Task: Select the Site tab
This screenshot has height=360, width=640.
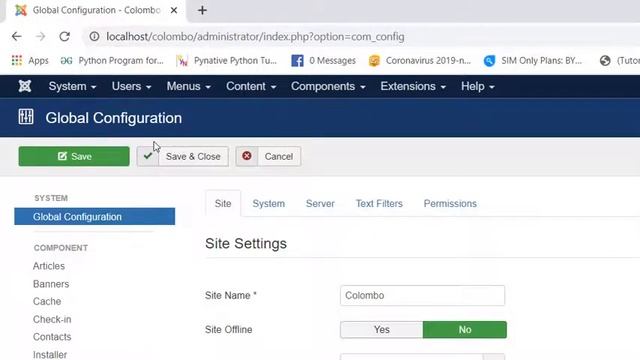Action: [223, 203]
